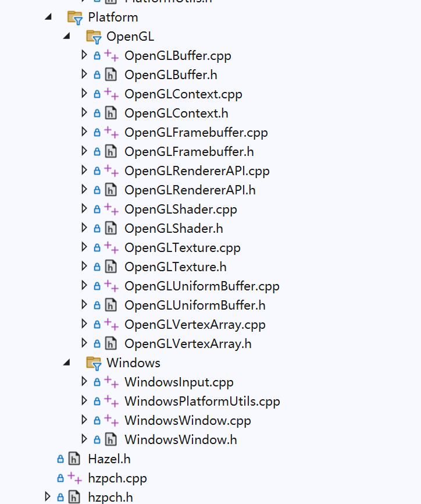
Task: Click the lock icon beside WindowsInput.cpp
Action: pos(97,382)
